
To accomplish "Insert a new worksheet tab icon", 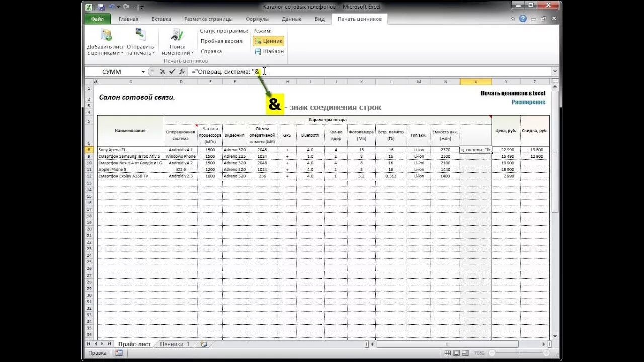I will pos(203,344).
